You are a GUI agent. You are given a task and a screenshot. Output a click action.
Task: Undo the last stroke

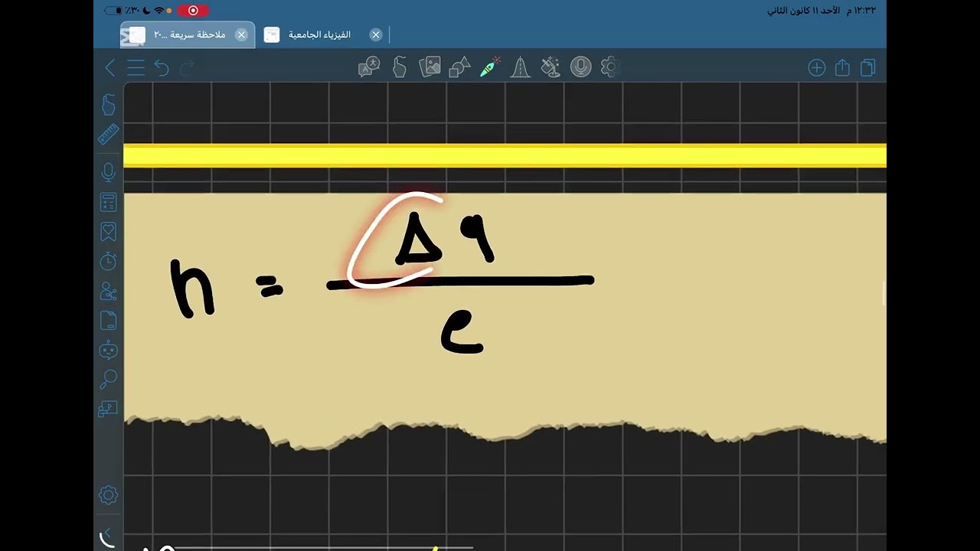[x=162, y=68]
